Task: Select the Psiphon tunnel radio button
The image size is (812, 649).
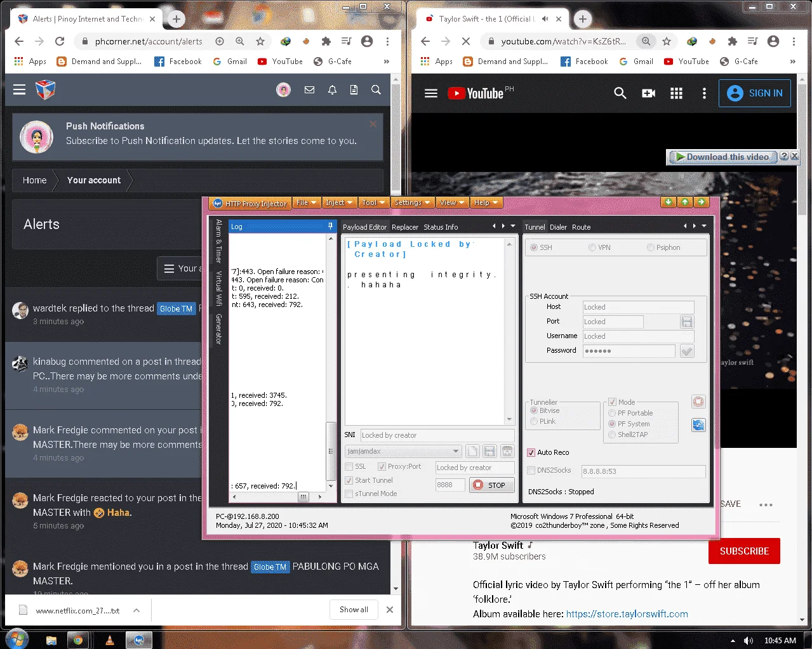Action: pos(651,247)
